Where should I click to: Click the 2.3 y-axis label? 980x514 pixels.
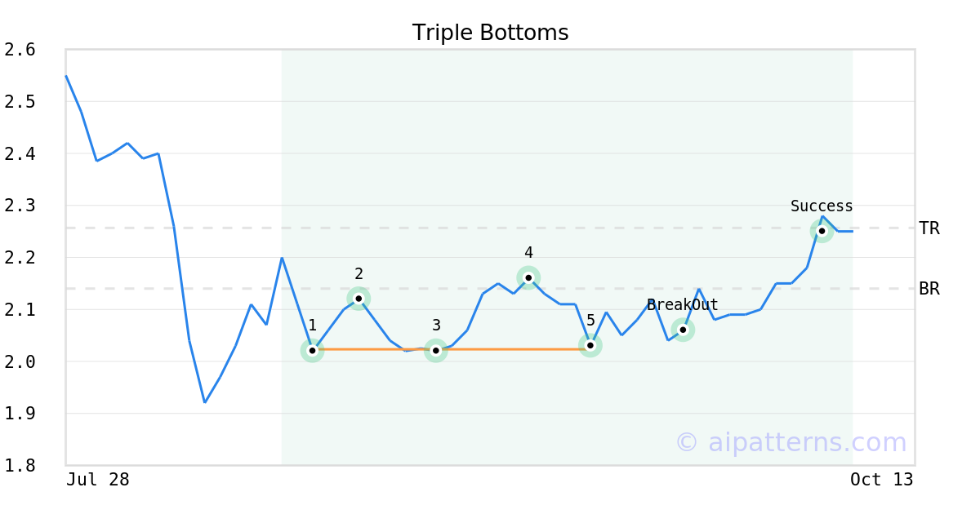[20, 206]
